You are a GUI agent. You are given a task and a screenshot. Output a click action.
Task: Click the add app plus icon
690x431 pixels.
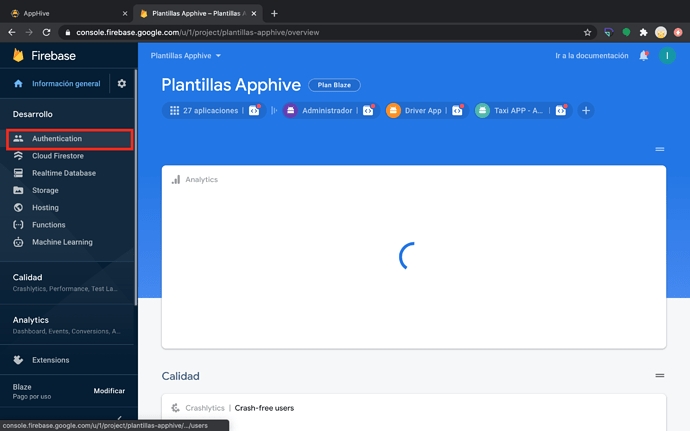586,110
